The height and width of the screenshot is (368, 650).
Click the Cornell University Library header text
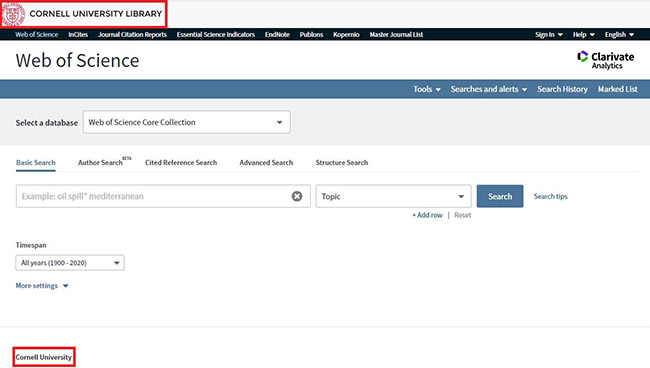pyautogui.click(x=96, y=14)
